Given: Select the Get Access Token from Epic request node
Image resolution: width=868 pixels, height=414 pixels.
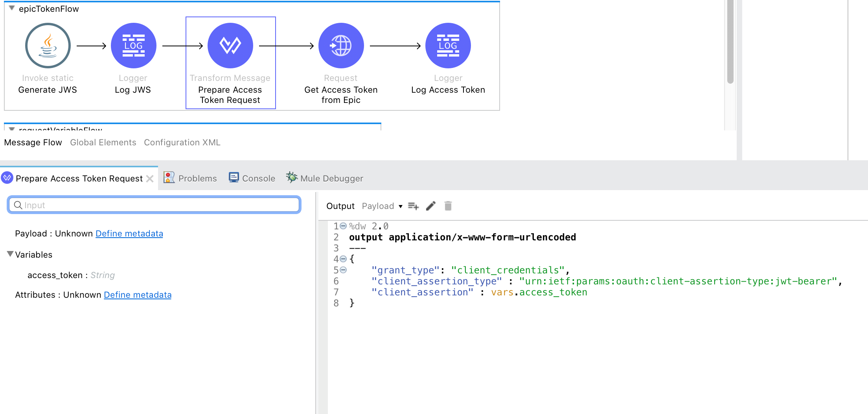Looking at the screenshot, I should coord(341,46).
